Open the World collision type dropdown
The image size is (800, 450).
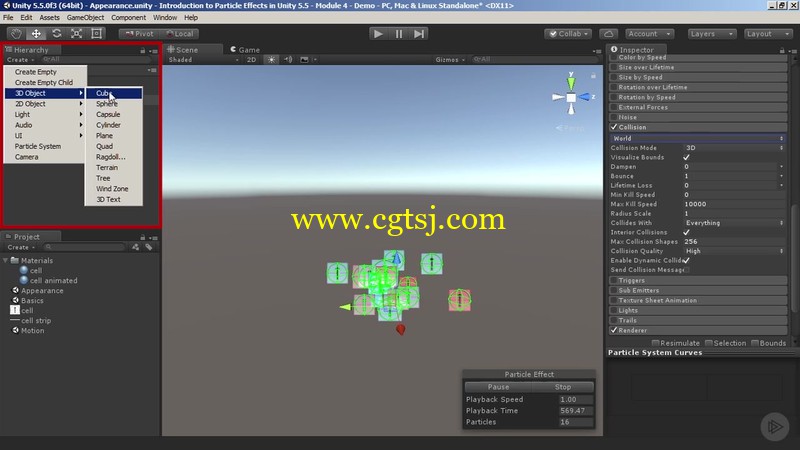697,138
